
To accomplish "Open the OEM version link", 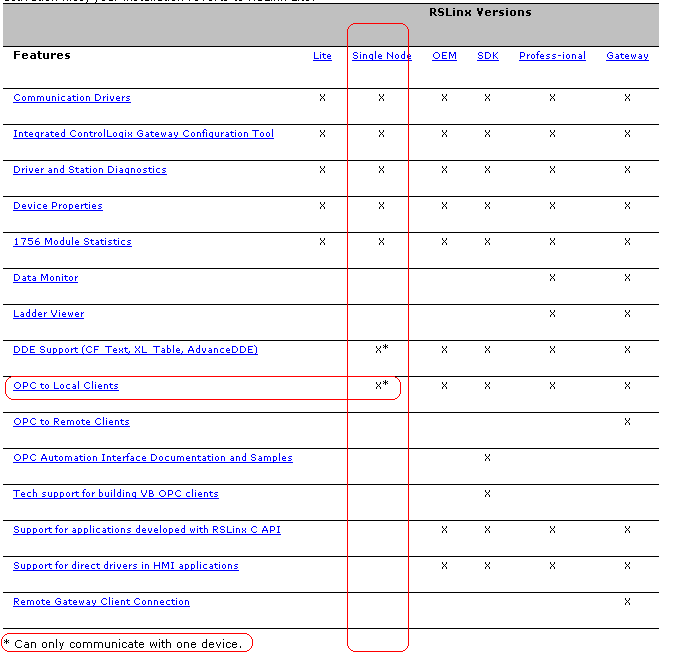I will (x=444, y=56).
